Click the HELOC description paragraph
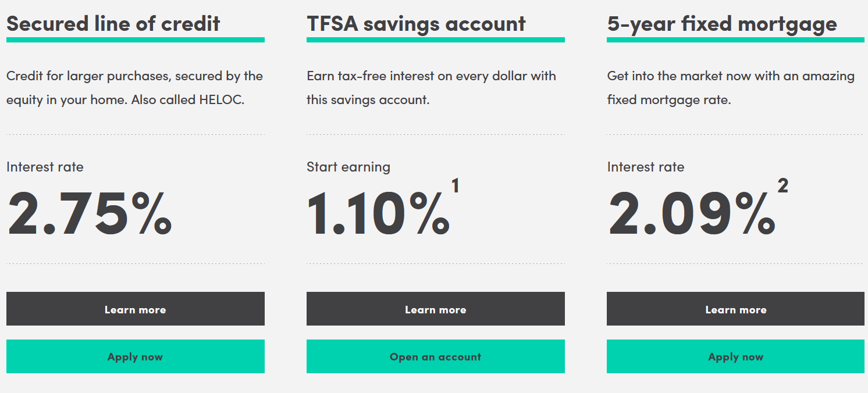 134,88
